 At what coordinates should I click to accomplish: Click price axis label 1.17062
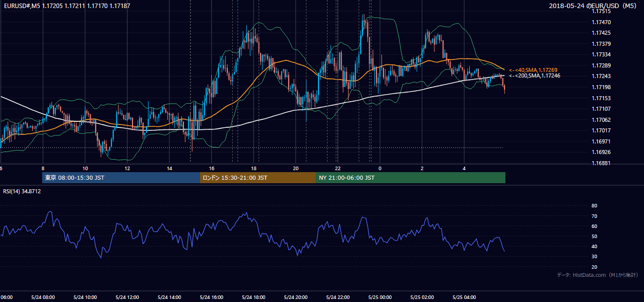click(601, 120)
